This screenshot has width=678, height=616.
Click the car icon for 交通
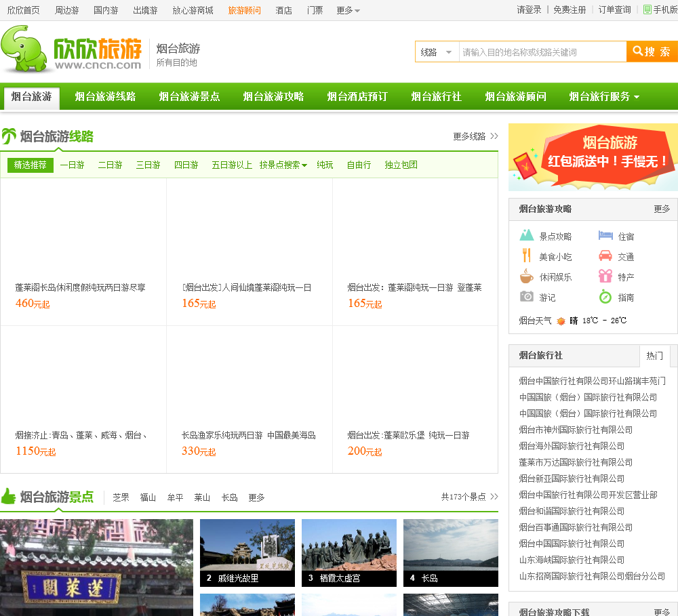coord(605,256)
